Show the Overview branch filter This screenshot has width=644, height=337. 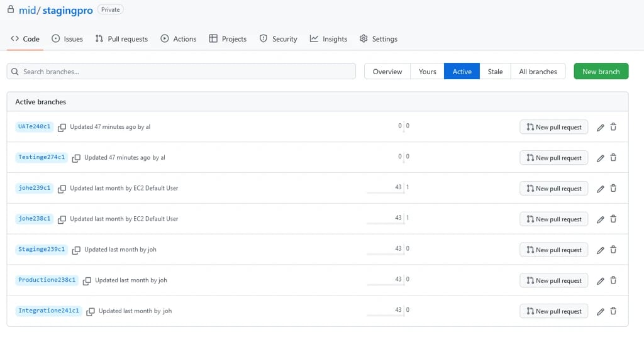point(387,72)
